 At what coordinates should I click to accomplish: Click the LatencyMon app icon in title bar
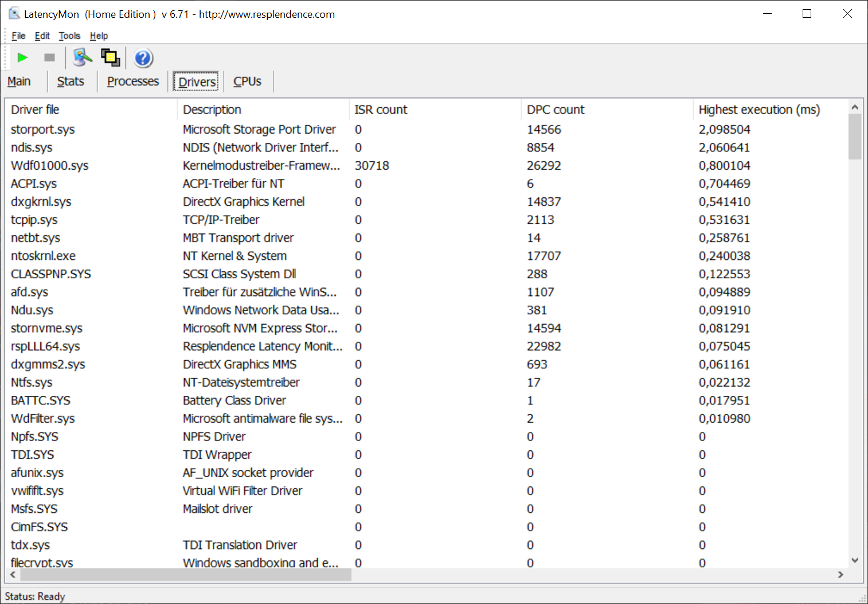(14, 14)
